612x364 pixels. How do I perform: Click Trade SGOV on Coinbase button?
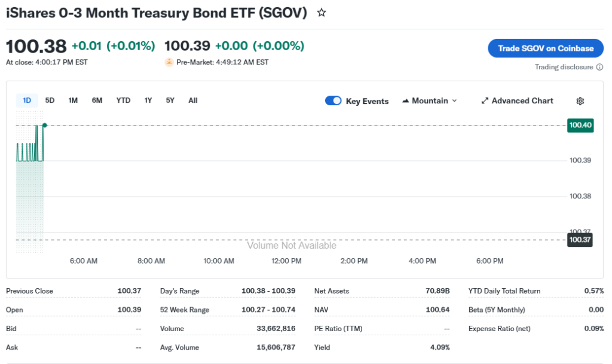(x=546, y=48)
